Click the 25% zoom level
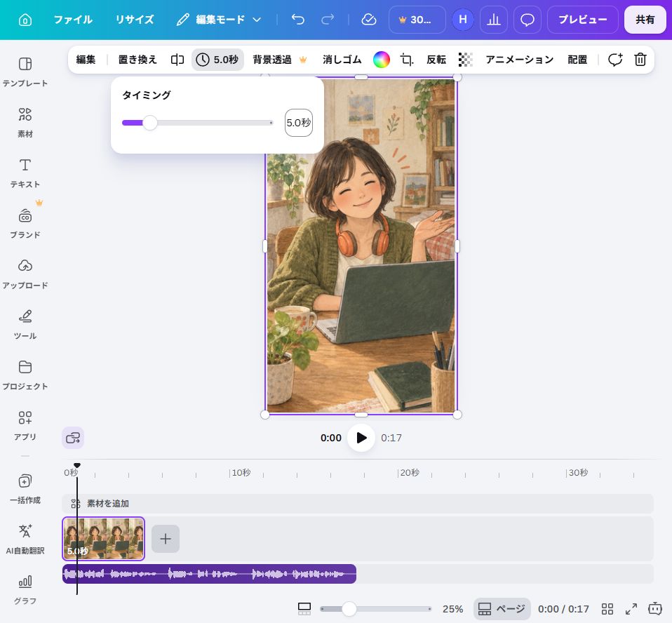 452,609
